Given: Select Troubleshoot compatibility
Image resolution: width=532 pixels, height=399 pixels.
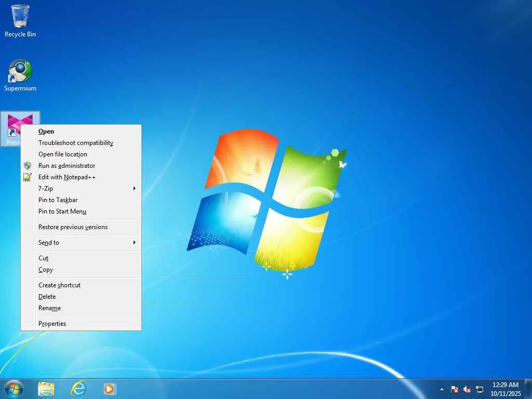Looking at the screenshot, I should 81,143.
